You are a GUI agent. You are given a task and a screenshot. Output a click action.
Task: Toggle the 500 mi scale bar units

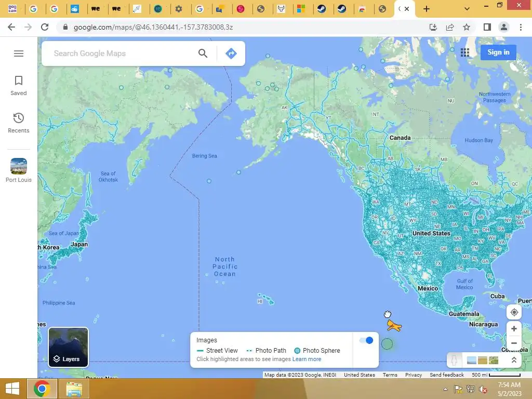coord(496,375)
